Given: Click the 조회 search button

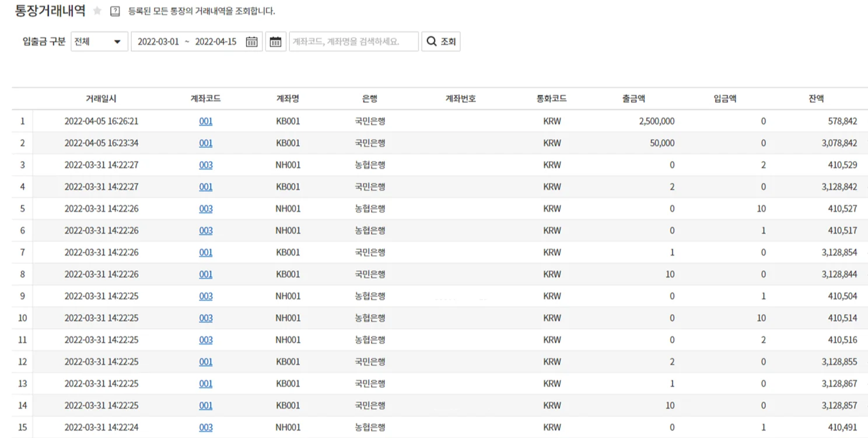Looking at the screenshot, I should [440, 41].
